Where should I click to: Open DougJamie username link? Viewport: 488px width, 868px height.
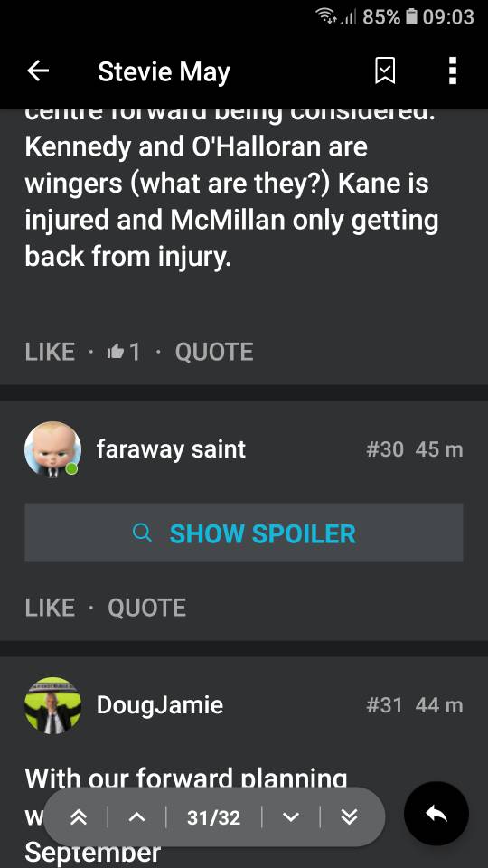(x=160, y=705)
